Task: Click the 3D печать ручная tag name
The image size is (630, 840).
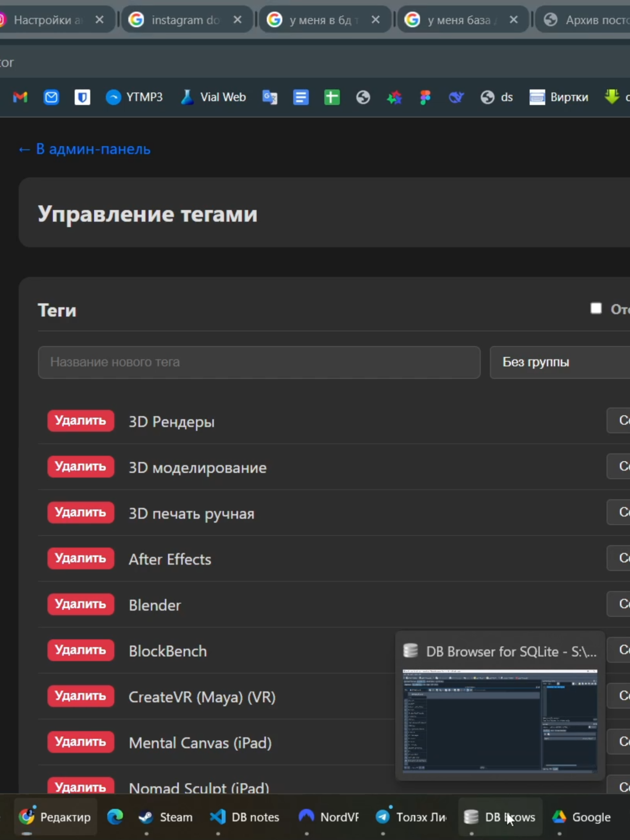Action: point(192,514)
